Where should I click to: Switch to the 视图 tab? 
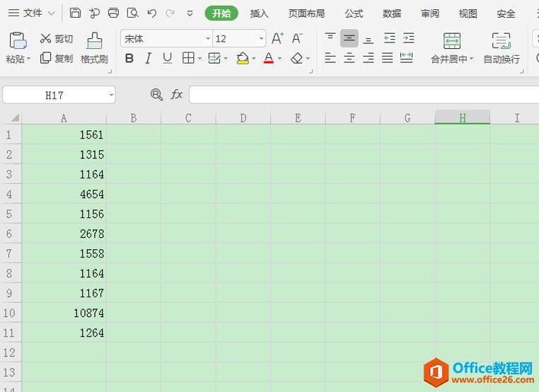tap(468, 13)
